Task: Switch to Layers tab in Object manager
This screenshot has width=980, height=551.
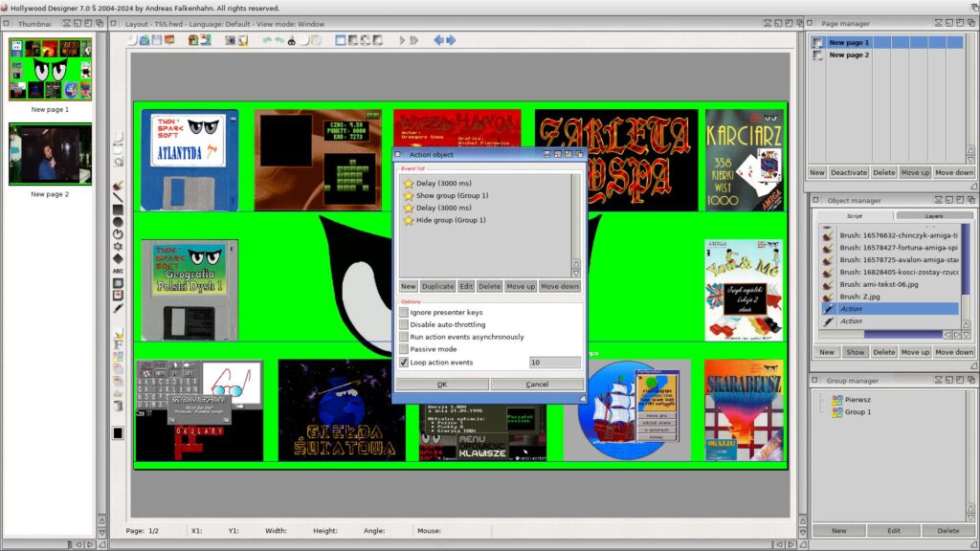Action: click(934, 215)
